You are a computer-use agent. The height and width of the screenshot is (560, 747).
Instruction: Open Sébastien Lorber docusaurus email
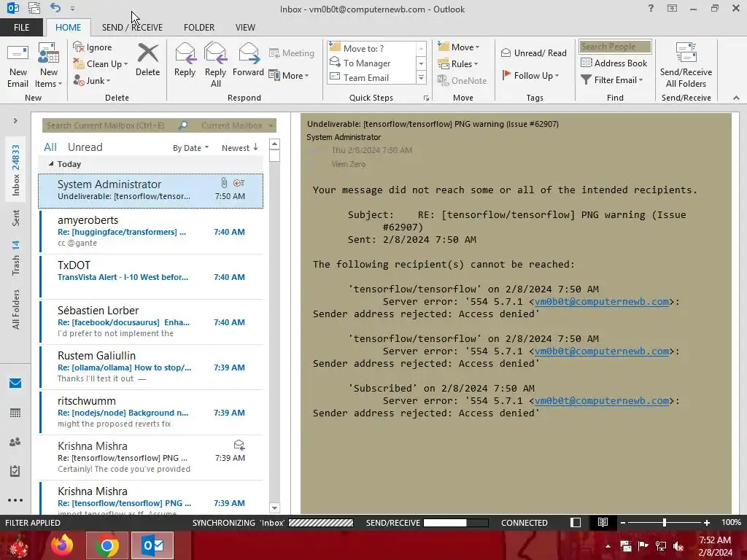coord(152,322)
